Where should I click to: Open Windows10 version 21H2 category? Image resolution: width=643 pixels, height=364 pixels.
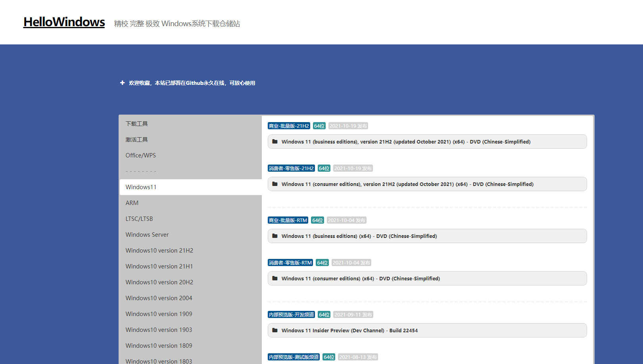click(x=190, y=251)
